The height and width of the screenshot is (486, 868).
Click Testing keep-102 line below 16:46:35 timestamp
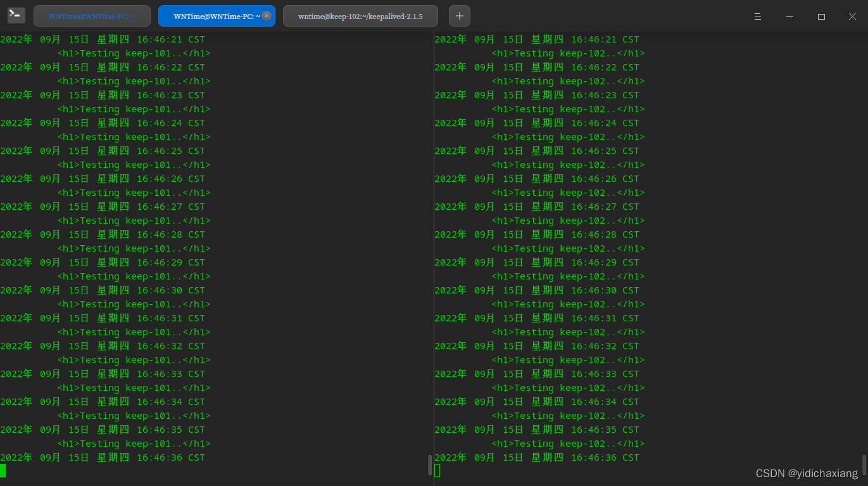pos(568,444)
